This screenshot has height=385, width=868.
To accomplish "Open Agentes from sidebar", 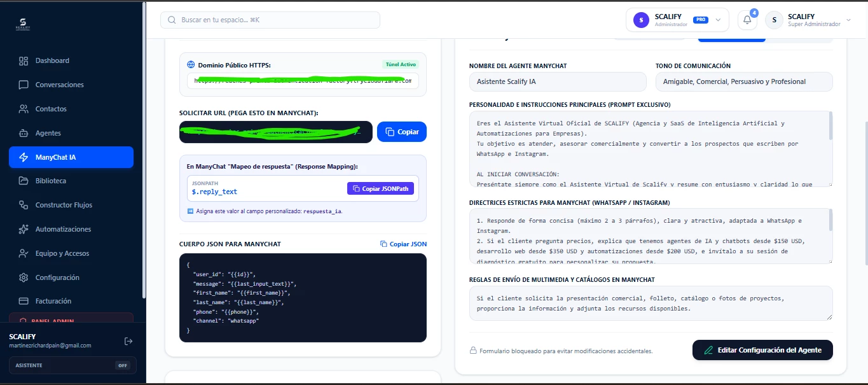I will point(71,133).
